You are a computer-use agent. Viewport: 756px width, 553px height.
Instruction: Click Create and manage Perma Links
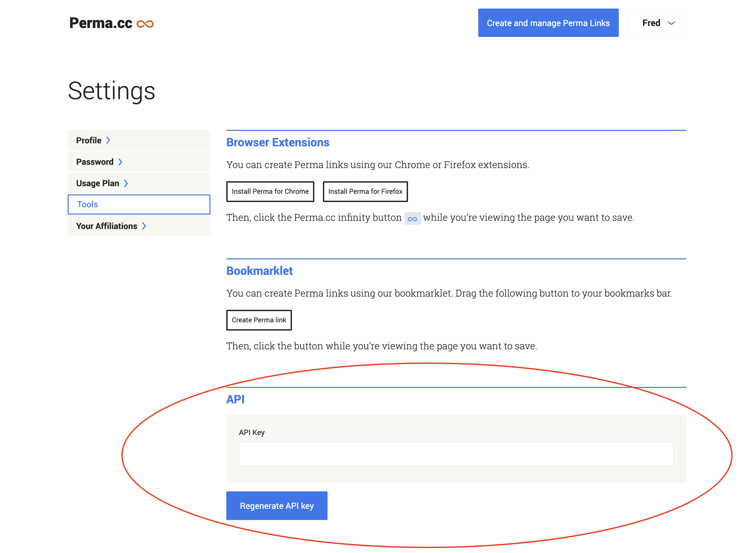pos(548,23)
